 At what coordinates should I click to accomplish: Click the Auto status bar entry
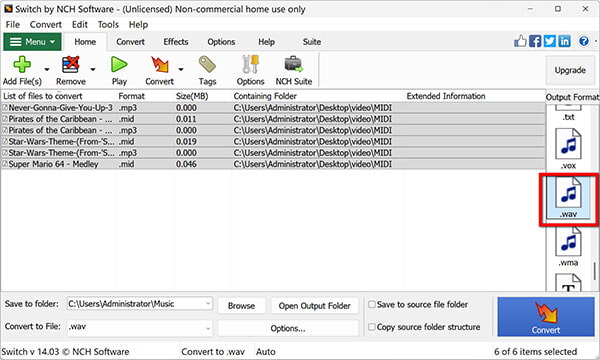tap(266, 352)
